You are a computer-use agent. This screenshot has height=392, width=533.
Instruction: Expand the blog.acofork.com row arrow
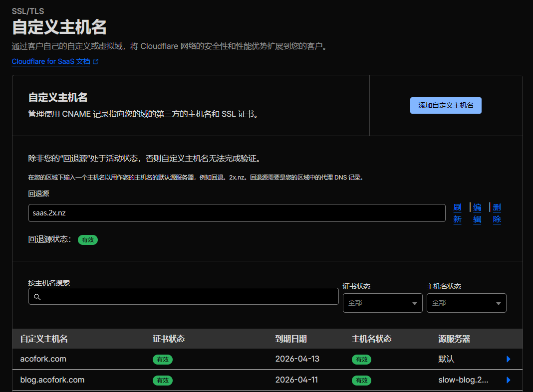(x=508, y=380)
